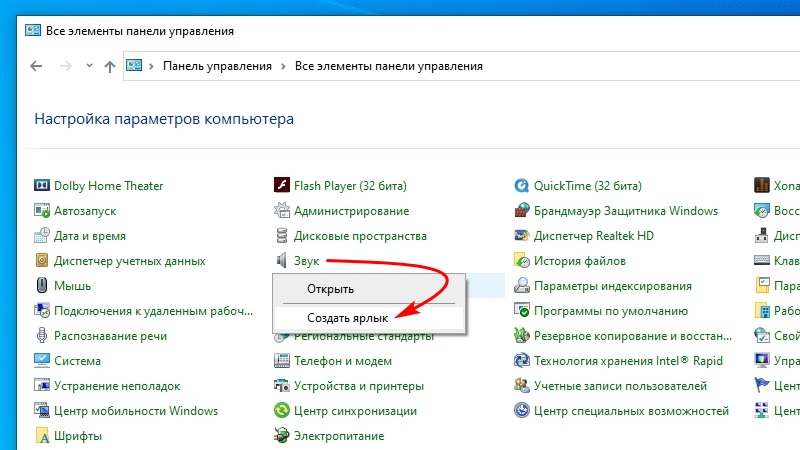Click the Параметры индексирования icon

pos(521,285)
